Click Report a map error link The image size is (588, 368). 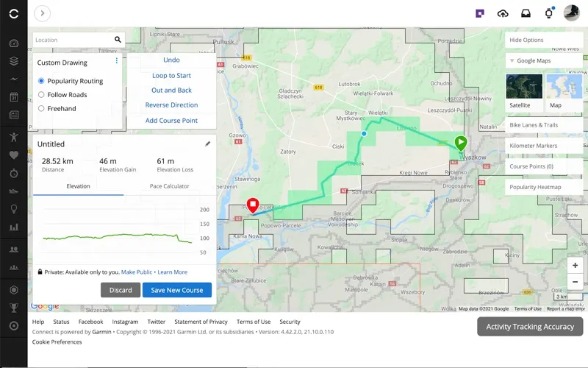pos(565,308)
